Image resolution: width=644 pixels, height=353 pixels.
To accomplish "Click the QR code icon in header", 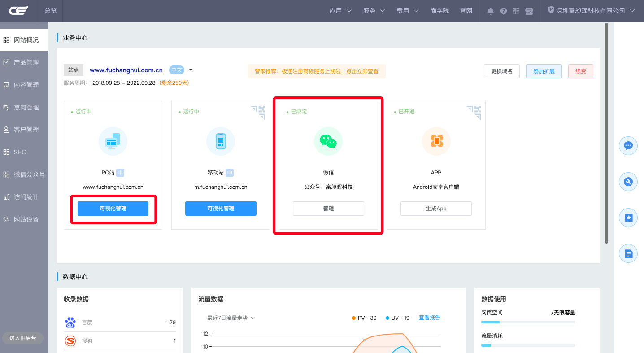I will point(516,11).
